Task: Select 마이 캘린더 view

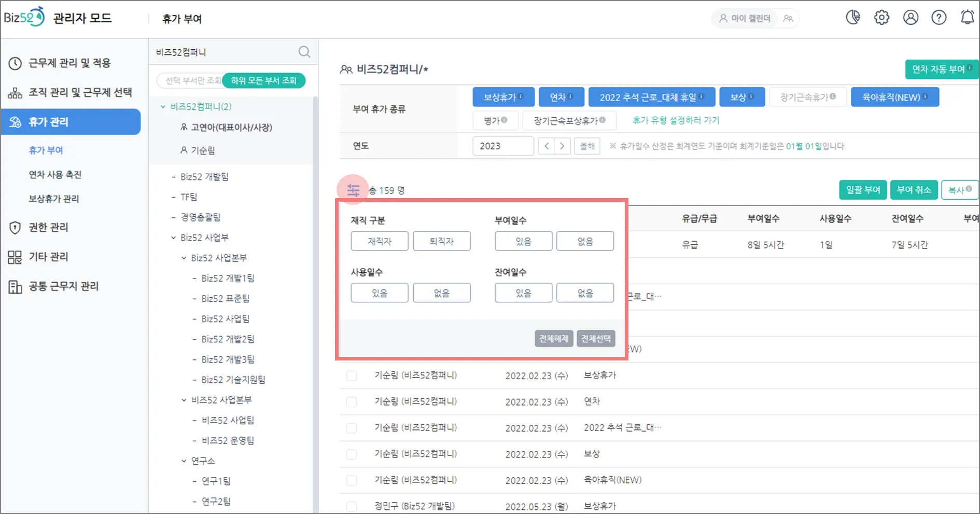Action: coord(745,19)
